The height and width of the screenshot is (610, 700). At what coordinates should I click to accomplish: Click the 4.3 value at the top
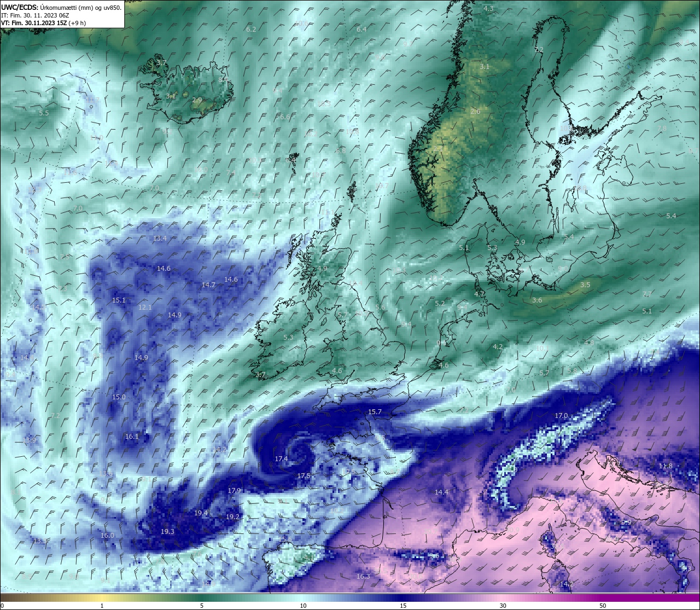[x=488, y=9]
